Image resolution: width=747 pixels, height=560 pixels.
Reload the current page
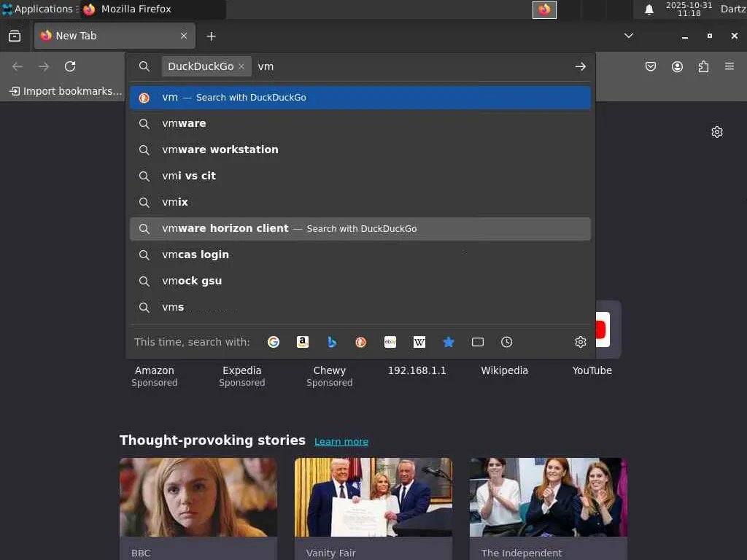point(70,66)
